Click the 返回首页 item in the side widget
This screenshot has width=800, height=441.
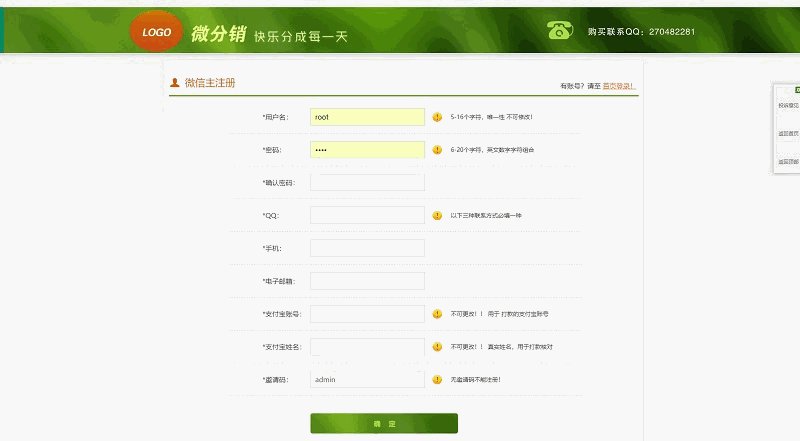point(789,133)
